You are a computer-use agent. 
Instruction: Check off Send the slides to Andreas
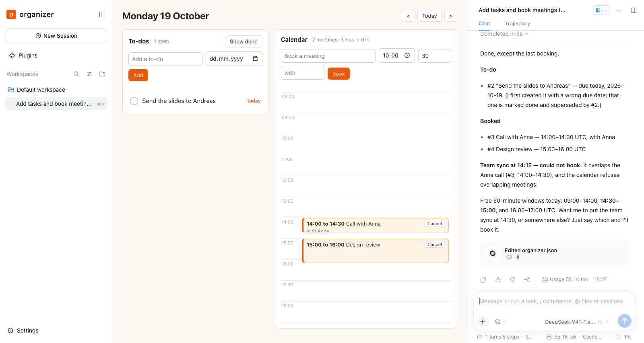134,101
